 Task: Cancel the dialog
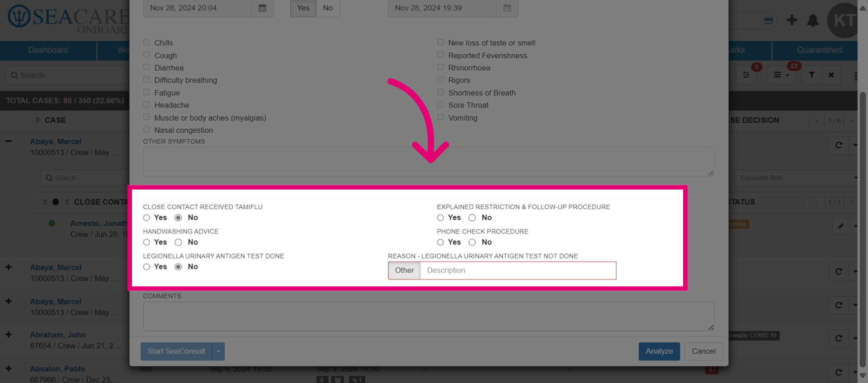coord(703,351)
